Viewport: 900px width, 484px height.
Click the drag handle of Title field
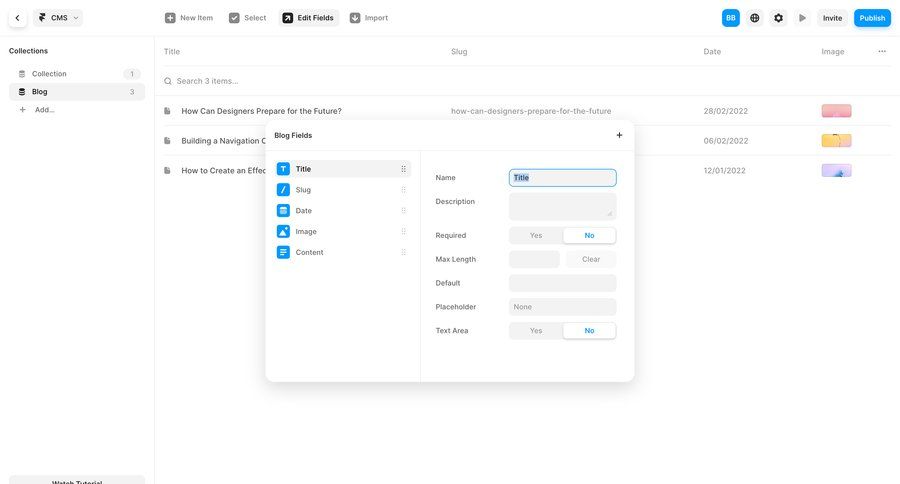[404, 169]
